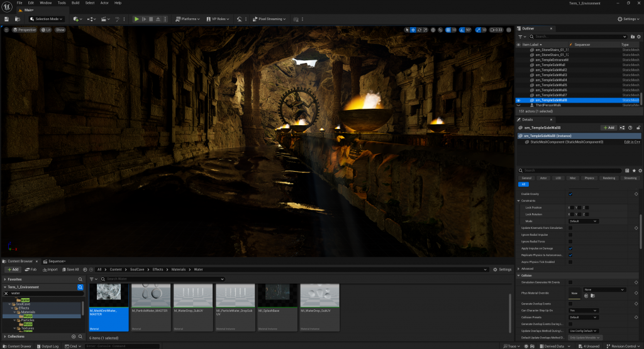This screenshot has width=644, height=349.
Task: Click Search Water field in Content Browser
Action: [162, 279]
